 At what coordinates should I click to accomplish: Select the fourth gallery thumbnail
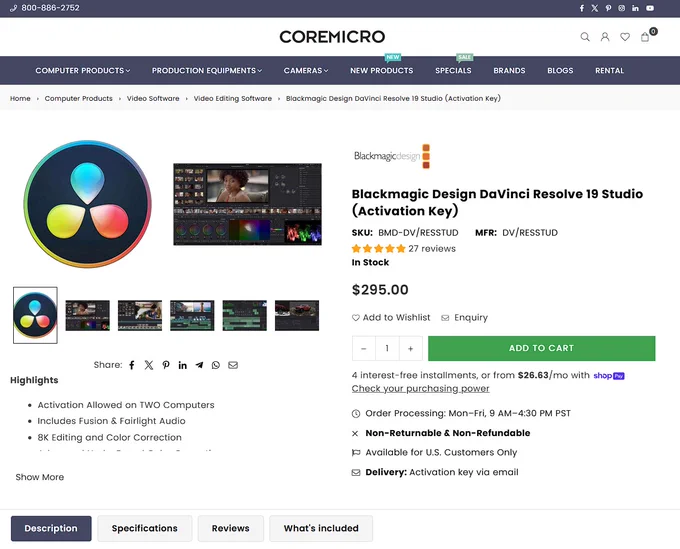tap(192, 315)
